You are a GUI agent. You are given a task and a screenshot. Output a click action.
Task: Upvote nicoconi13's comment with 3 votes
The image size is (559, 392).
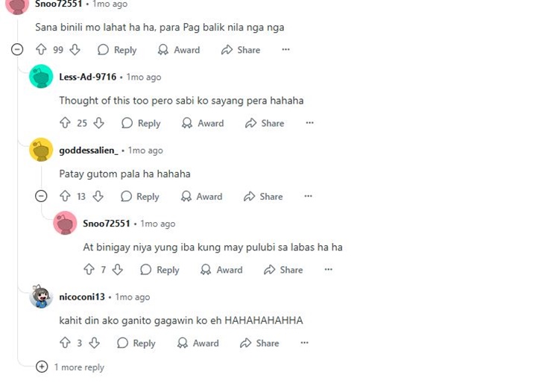click(65, 343)
